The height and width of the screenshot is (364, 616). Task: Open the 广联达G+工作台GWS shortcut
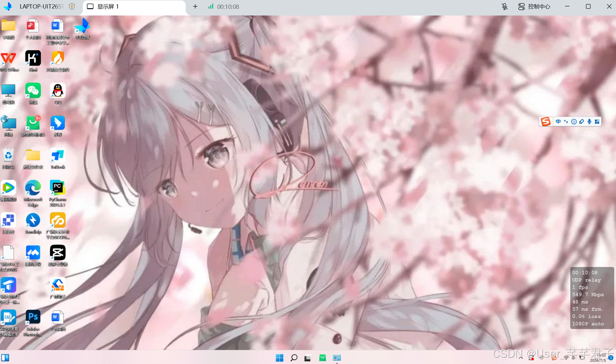click(x=9, y=258)
